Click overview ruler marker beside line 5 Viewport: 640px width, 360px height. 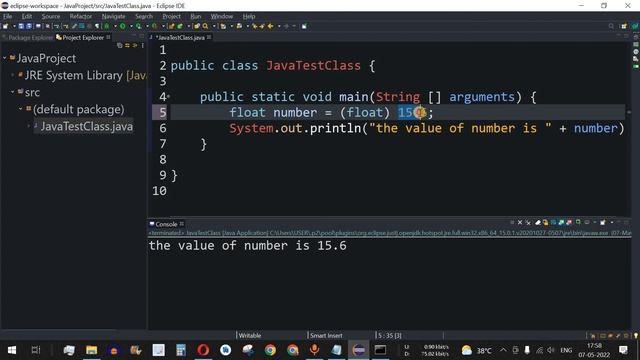[629, 112]
